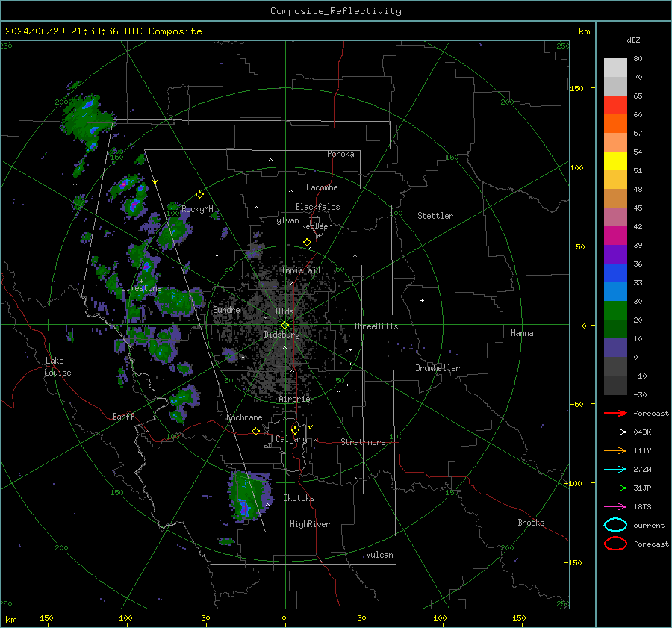Click the Lake Louise label
The image size is (672, 628).
pyautogui.click(x=57, y=367)
